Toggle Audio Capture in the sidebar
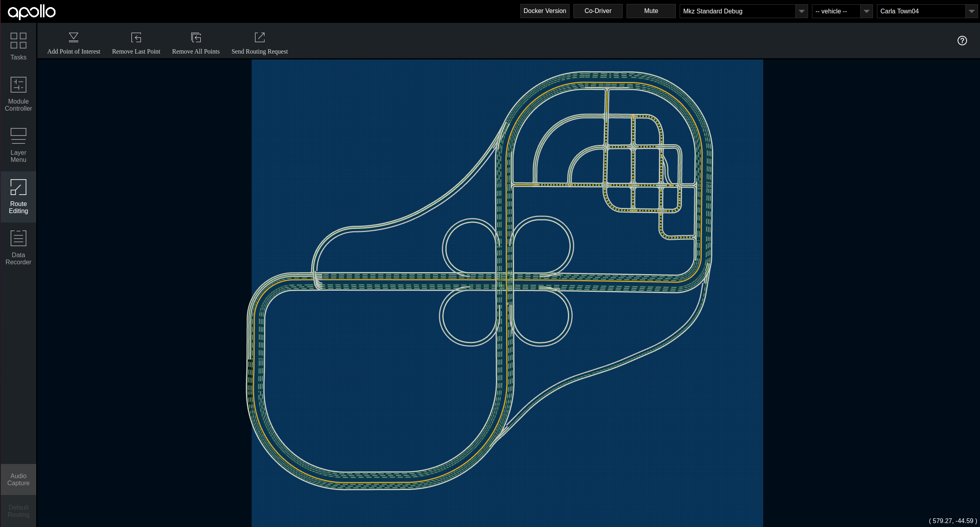 click(18, 479)
